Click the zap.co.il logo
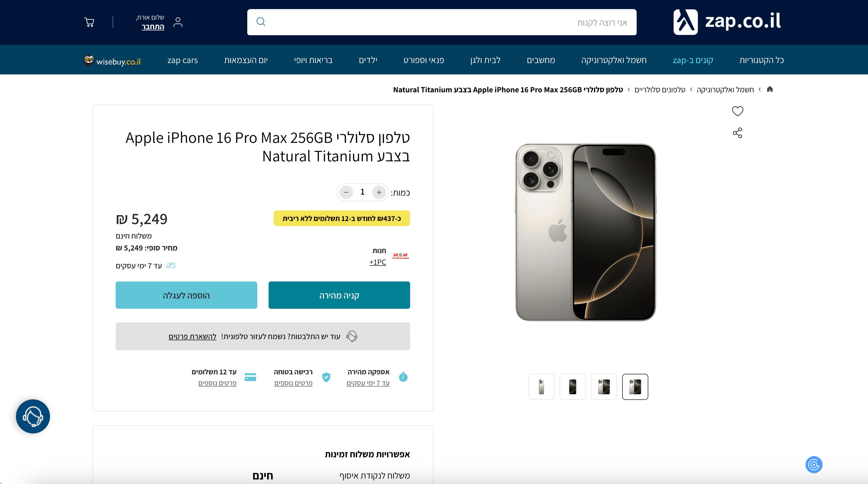868x484 pixels. (x=727, y=22)
